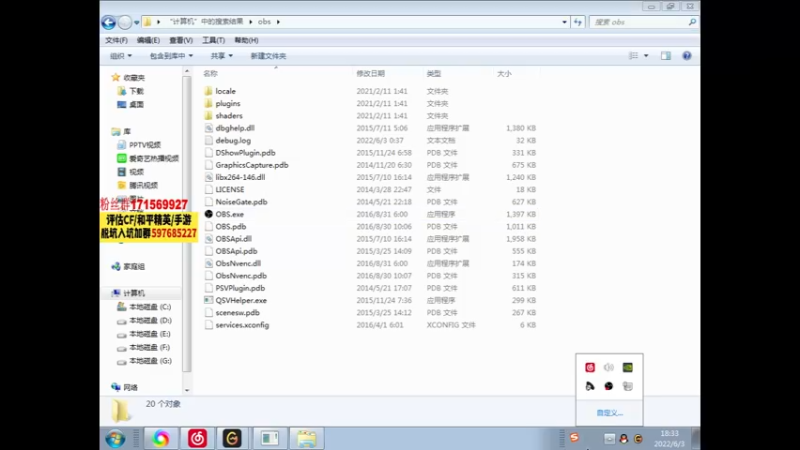The height and width of the screenshot is (450, 800).
Task: Select the scenesw.pdb file name
Action: click(237, 313)
